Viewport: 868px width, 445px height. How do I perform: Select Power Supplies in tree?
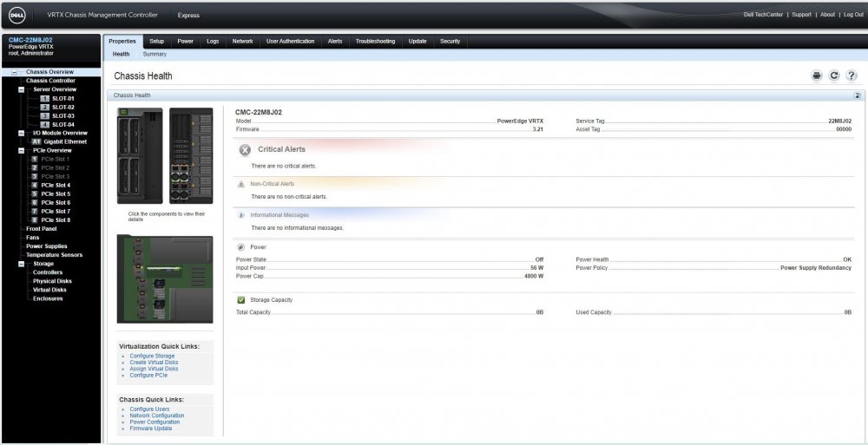(x=47, y=247)
